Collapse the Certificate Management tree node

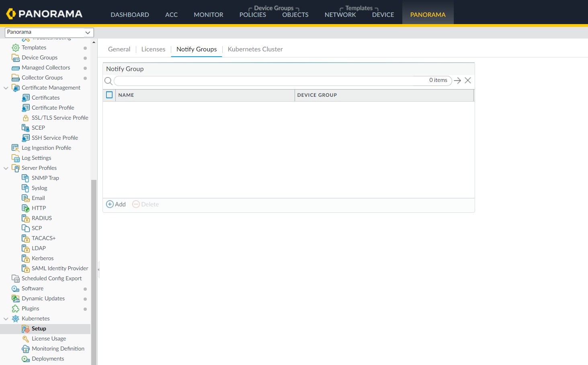[x=6, y=88]
